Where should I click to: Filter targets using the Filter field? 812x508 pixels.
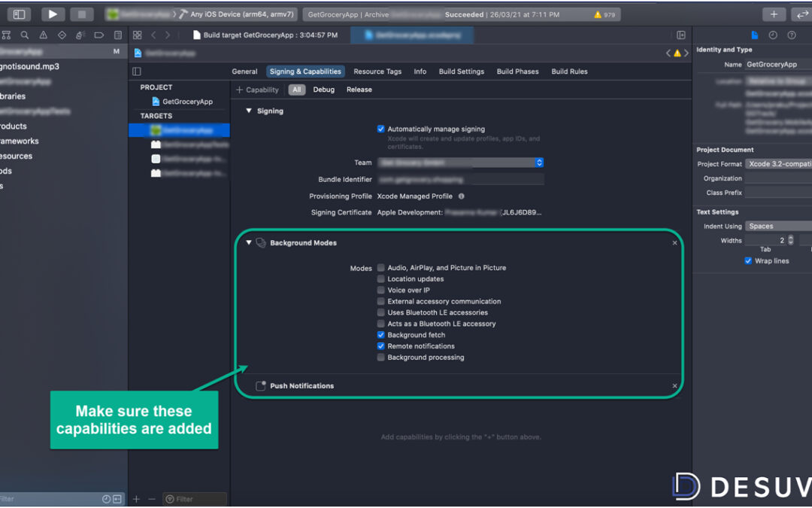coord(195,499)
